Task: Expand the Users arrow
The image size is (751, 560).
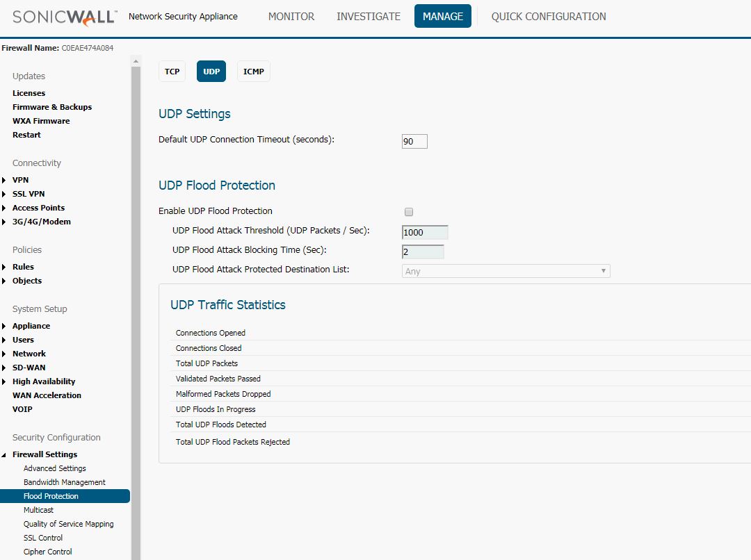Action: pyautogui.click(x=4, y=340)
